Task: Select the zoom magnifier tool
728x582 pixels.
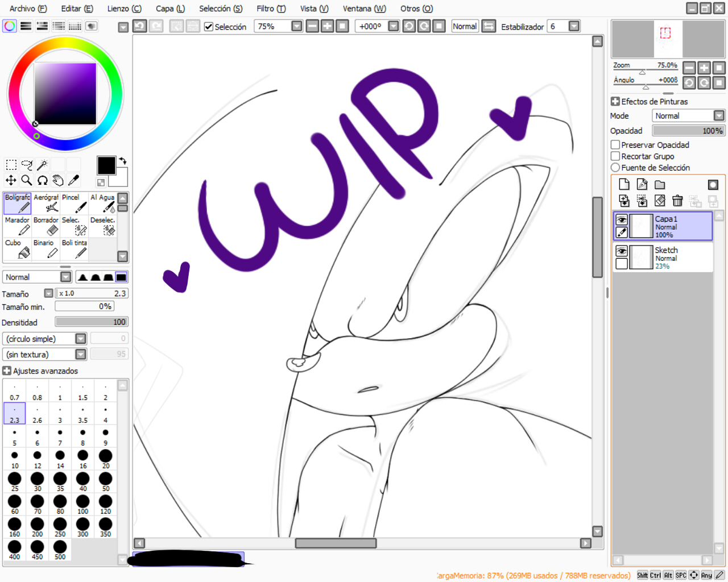Action: [27, 180]
